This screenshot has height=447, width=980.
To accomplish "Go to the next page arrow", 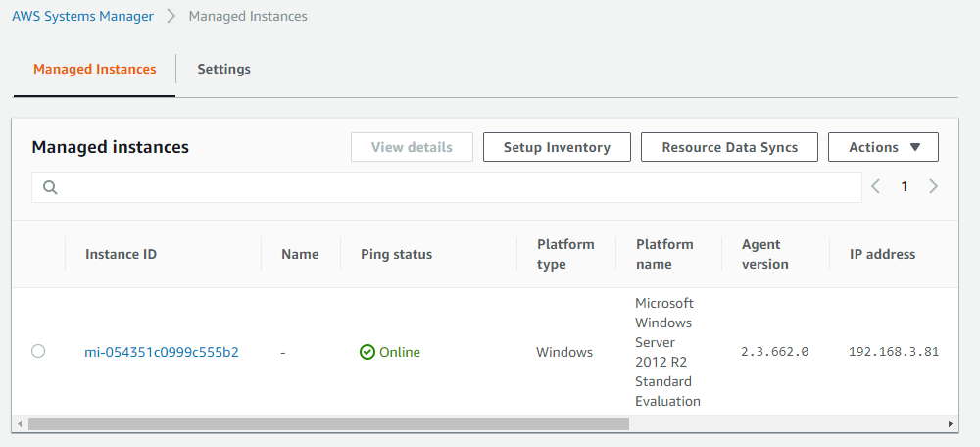I will point(933,186).
